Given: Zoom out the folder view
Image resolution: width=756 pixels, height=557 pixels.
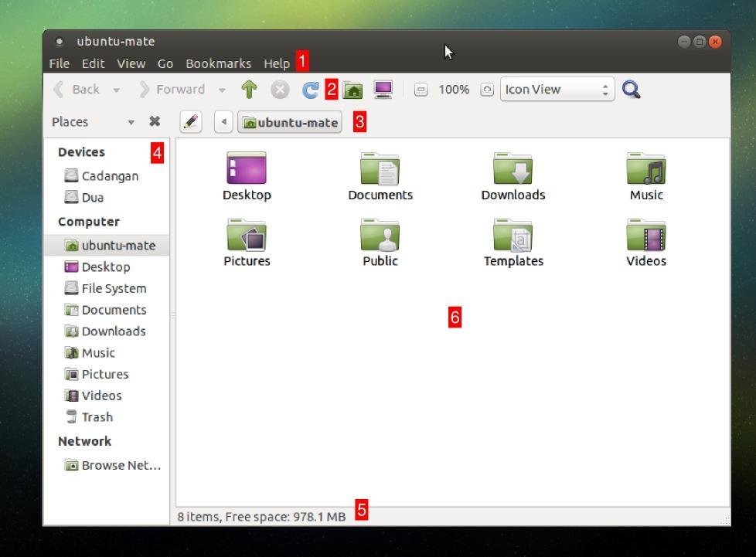Looking at the screenshot, I should click(420, 90).
